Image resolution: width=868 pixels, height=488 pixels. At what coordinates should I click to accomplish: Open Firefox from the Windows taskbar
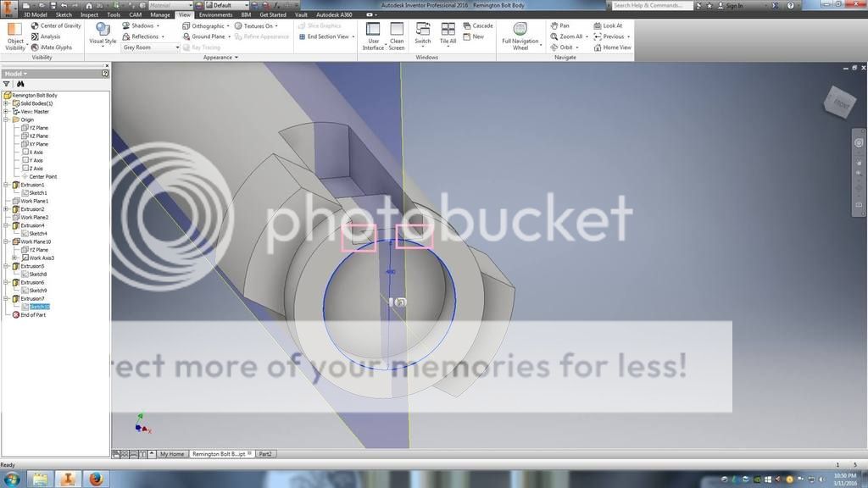point(95,479)
